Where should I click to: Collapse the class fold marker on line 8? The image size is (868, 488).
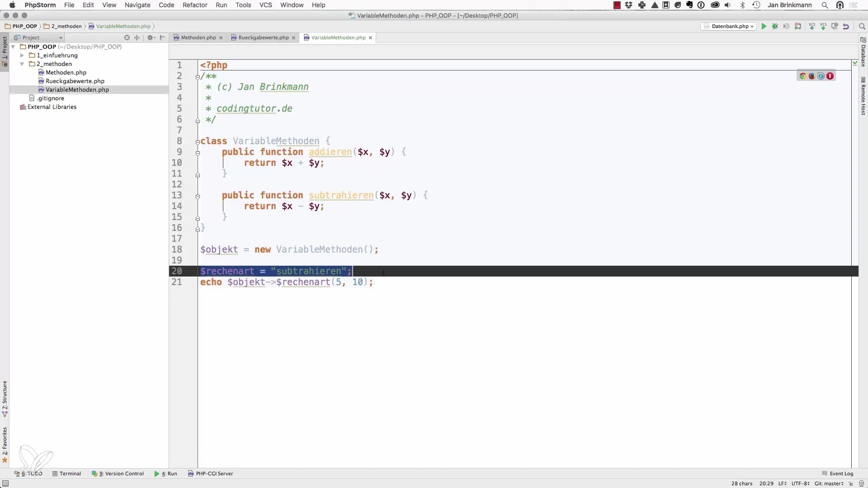pos(198,142)
